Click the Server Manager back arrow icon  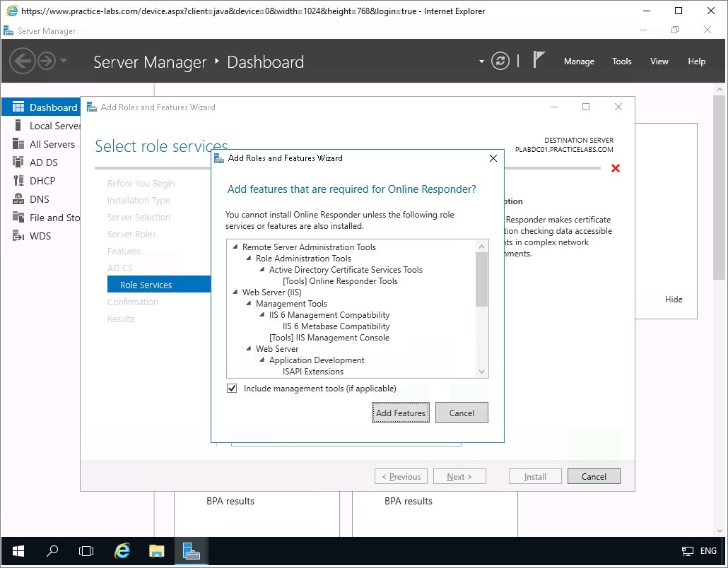[23, 61]
